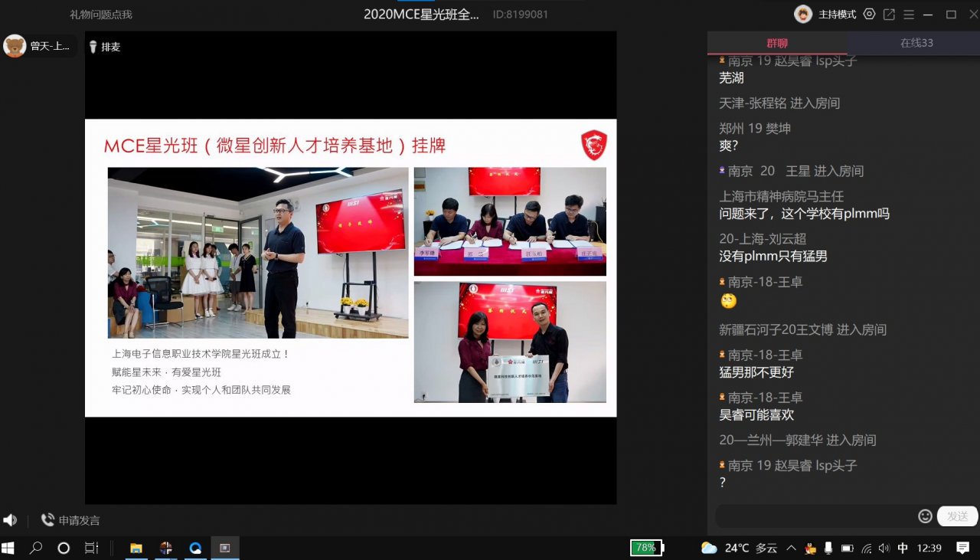Click the room ID:8199081 text
The image size is (980, 560).
[x=521, y=14]
